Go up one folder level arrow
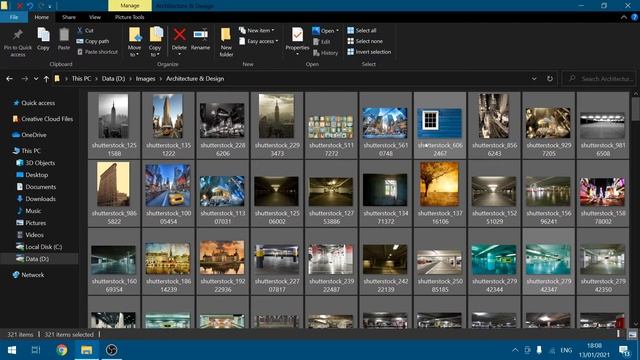This screenshot has width=640, height=360. (46, 79)
